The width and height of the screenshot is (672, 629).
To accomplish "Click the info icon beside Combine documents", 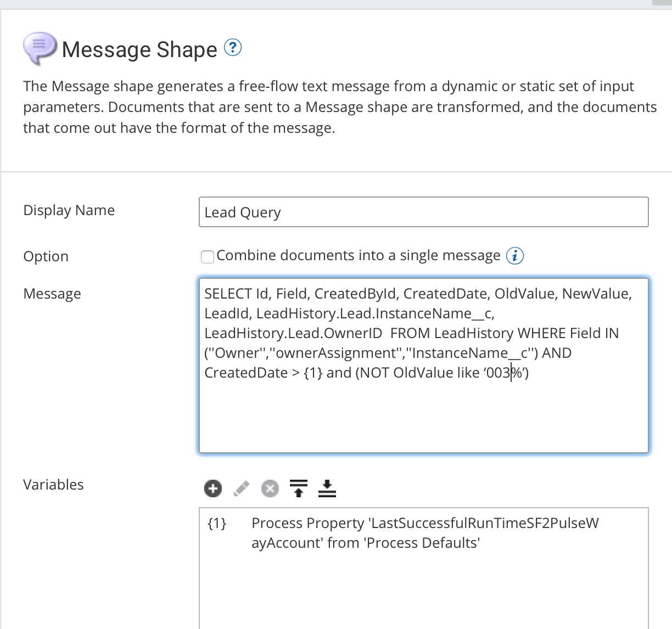I will point(514,256).
